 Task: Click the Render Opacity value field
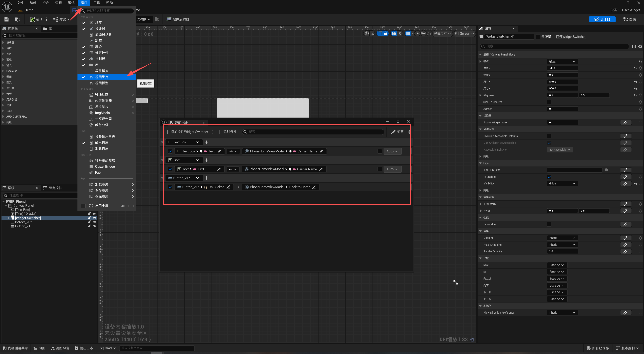pos(562,252)
